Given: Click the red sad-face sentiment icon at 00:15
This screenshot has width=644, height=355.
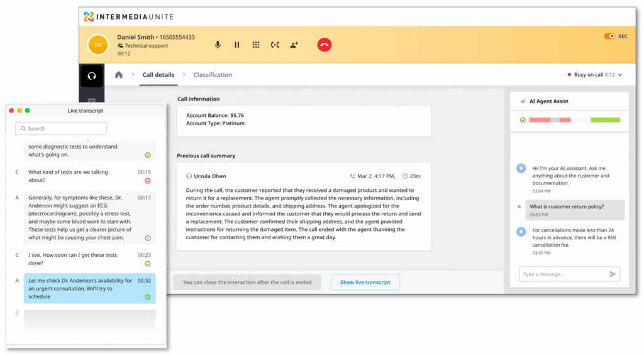Looking at the screenshot, I should pos(147,181).
